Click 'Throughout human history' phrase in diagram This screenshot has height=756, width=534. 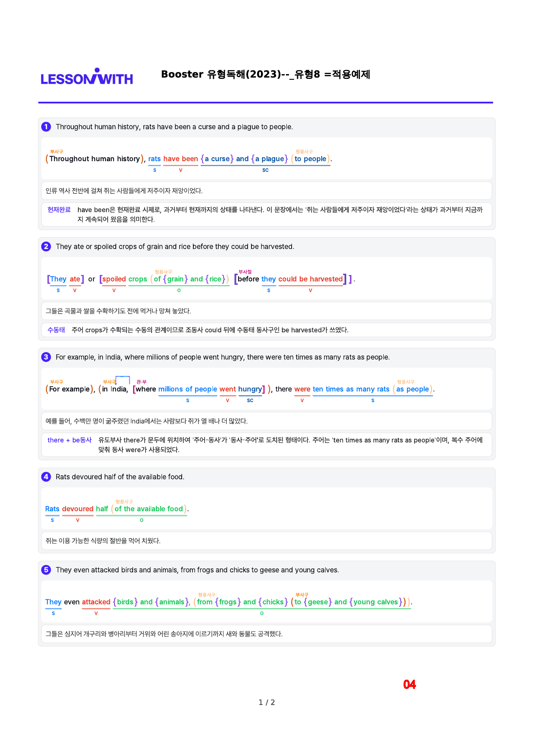[x=95, y=159]
